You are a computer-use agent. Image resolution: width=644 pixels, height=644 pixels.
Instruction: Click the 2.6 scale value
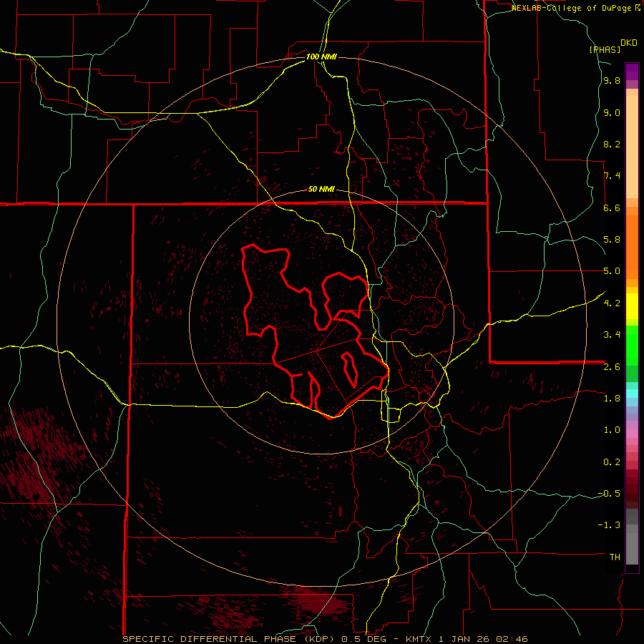(612, 367)
